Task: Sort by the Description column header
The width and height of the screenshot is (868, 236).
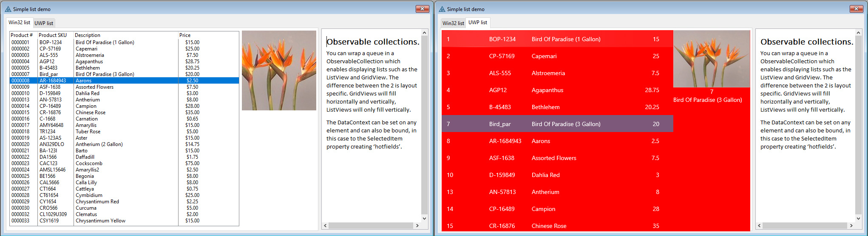Action: (88, 35)
